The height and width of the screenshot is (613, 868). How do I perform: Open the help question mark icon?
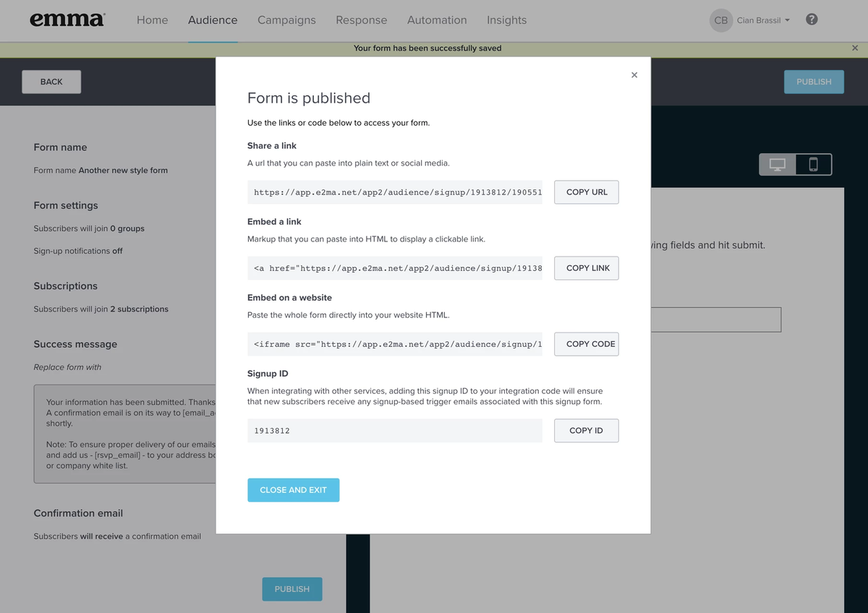pos(811,20)
